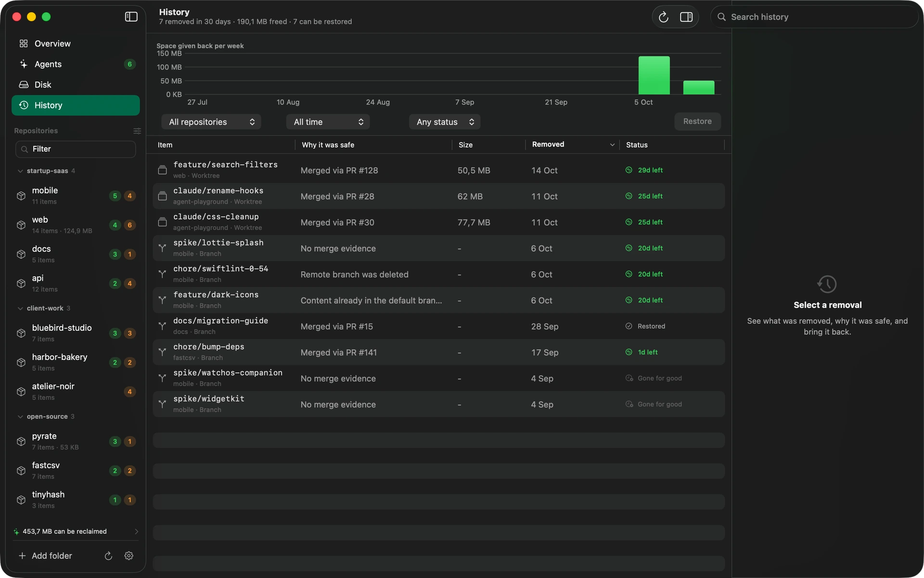
Task: Click the settings gear in sidebar footer
Action: [x=128, y=555]
